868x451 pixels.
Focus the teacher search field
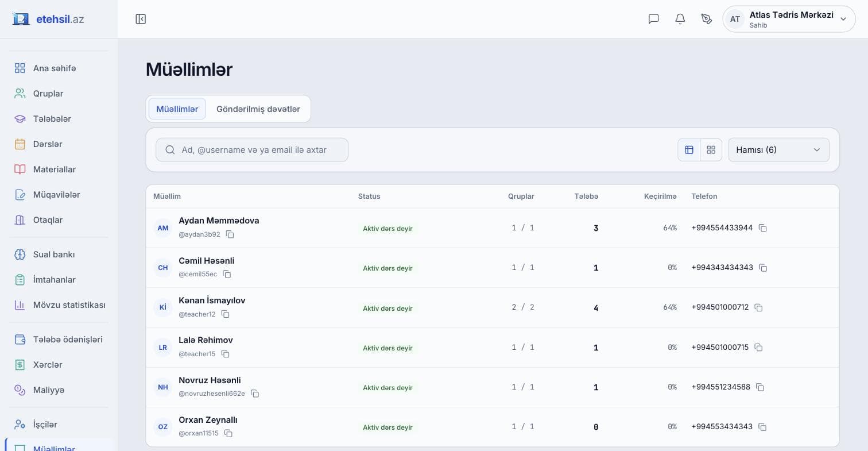[252, 150]
